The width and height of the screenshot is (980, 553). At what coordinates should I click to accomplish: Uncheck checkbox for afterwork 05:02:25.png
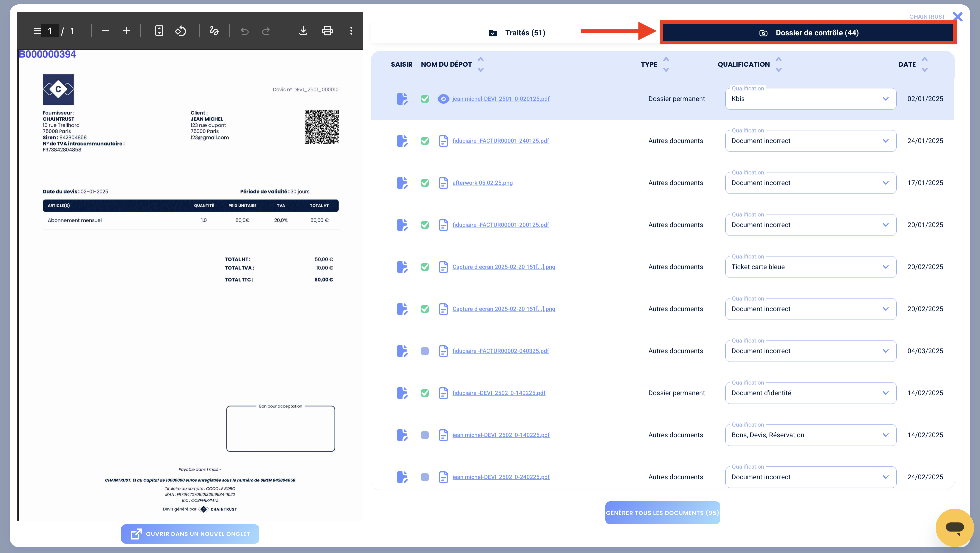(x=425, y=183)
